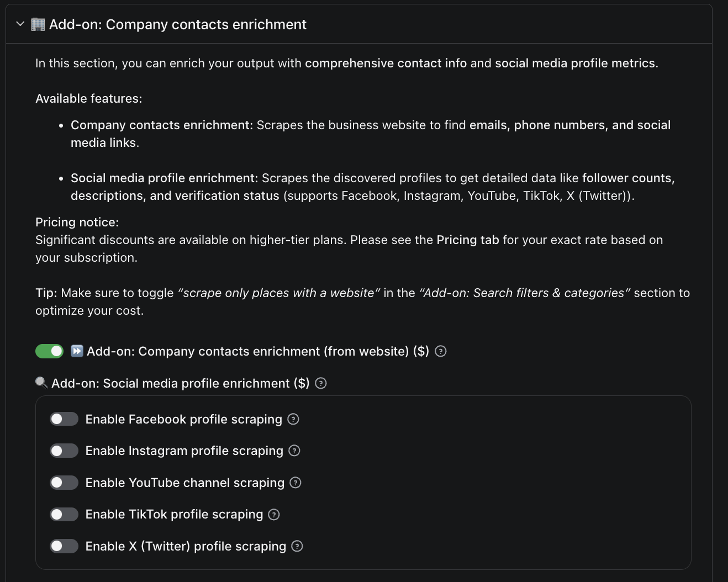Enable Facebook profile scraping toggle

pyautogui.click(x=64, y=419)
